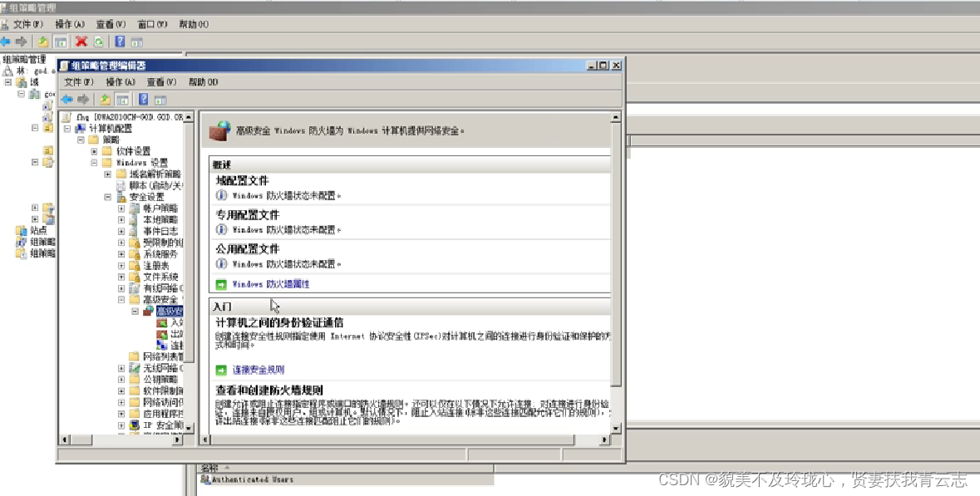This screenshot has height=496, width=980.
Task: Click the firewall details pane's scrollbar up arrow
Action: point(616,117)
